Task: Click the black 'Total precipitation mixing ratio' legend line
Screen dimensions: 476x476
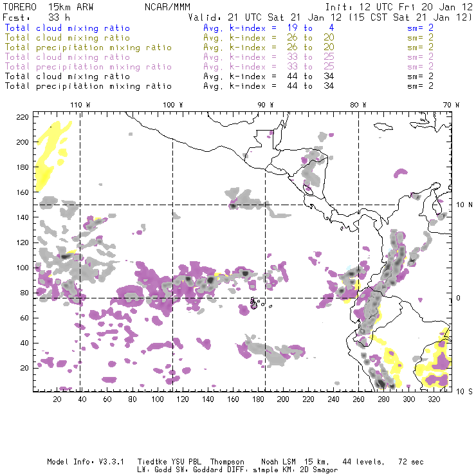Action: (88, 86)
